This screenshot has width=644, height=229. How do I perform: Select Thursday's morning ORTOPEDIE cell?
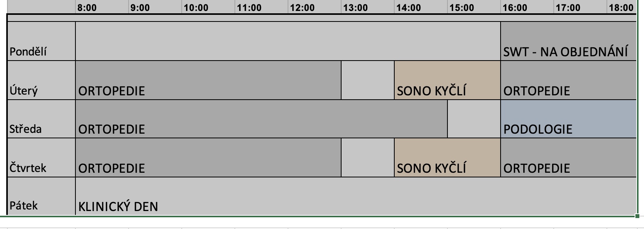(208, 158)
